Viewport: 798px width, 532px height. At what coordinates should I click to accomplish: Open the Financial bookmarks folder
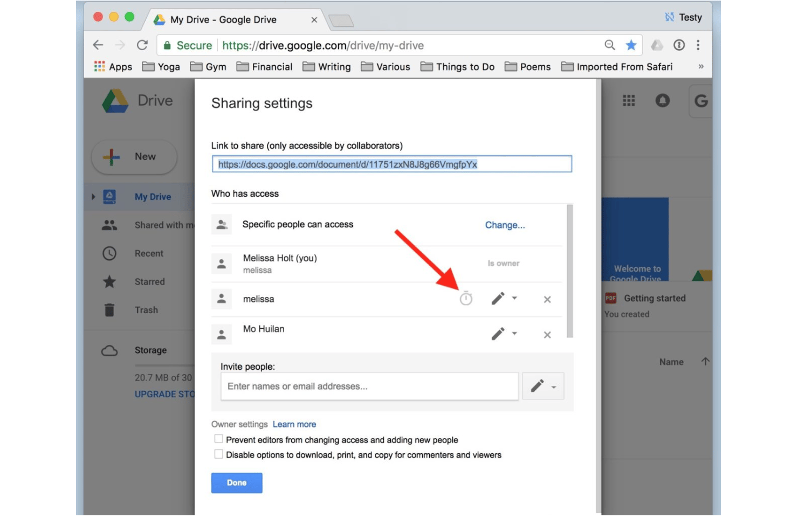[x=265, y=66]
